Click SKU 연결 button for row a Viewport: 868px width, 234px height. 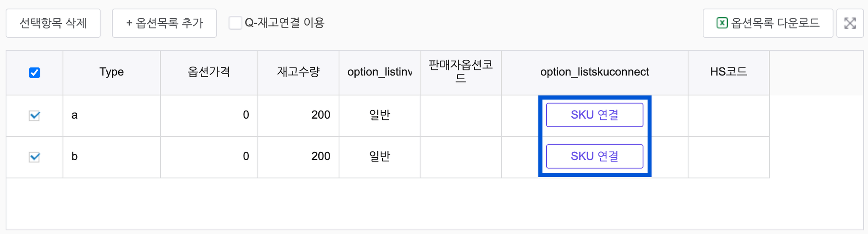click(x=595, y=115)
